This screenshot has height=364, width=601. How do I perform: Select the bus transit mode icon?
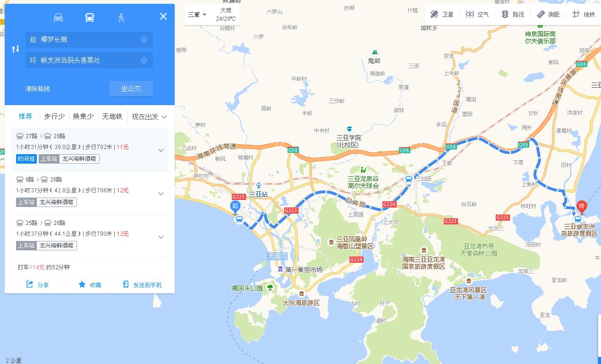click(x=90, y=17)
